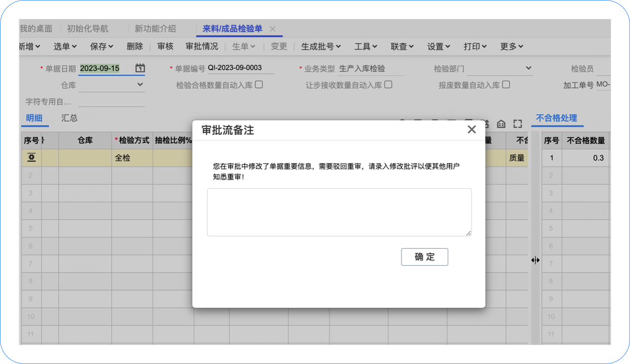Expand the 生成批号 menu
Screen dimensions: 630x364
coord(321,46)
